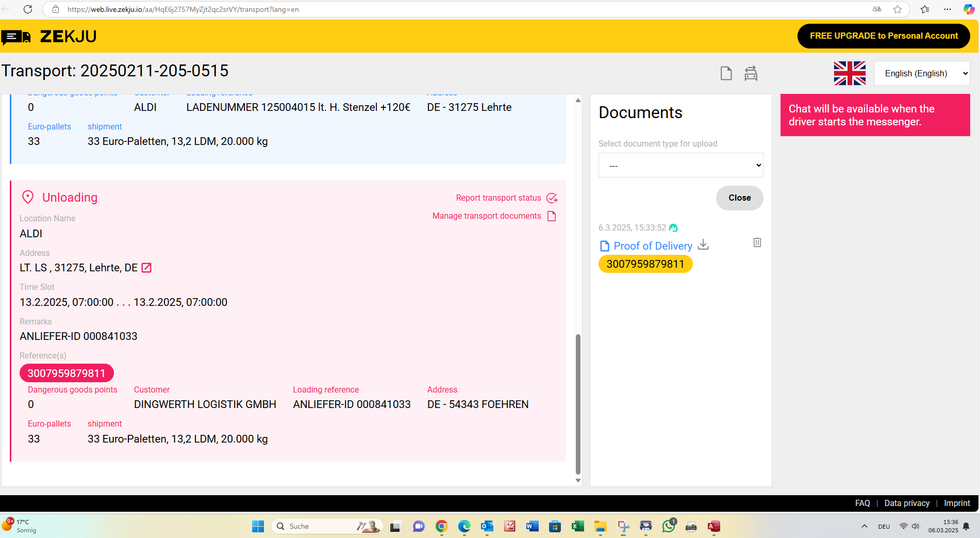The image size is (980, 538).
Task: Open File Explorer from the taskbar
Action: (600, 526)
